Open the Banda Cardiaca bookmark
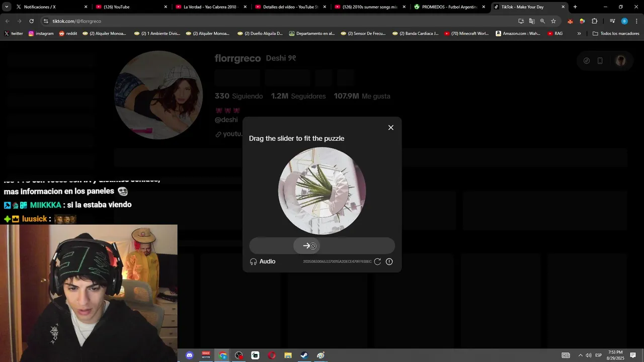Image resolution: width=644 pixels, height=362 pixels. click(x=415, y=34)
